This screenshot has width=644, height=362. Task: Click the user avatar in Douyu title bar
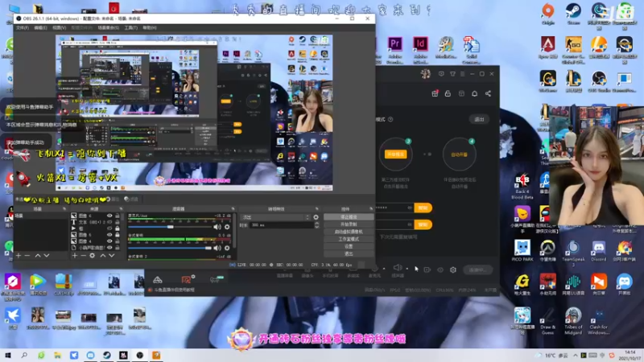click(425, 74)
